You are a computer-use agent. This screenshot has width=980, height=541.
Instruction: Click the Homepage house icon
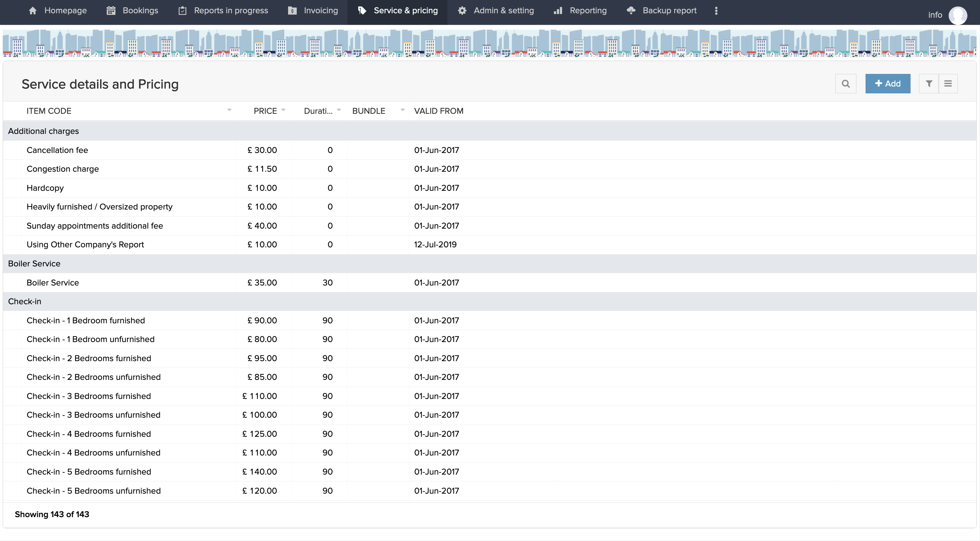[33, 11]
